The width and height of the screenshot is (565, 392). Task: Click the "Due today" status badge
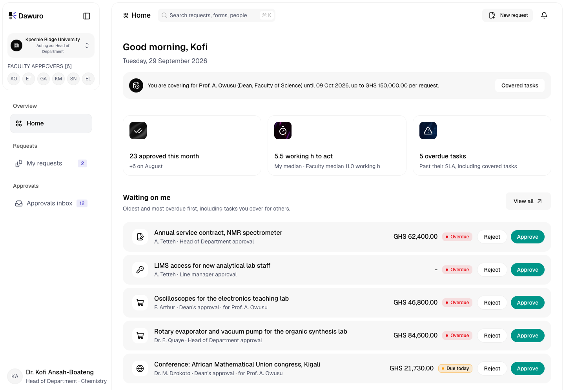pos(456,368)
